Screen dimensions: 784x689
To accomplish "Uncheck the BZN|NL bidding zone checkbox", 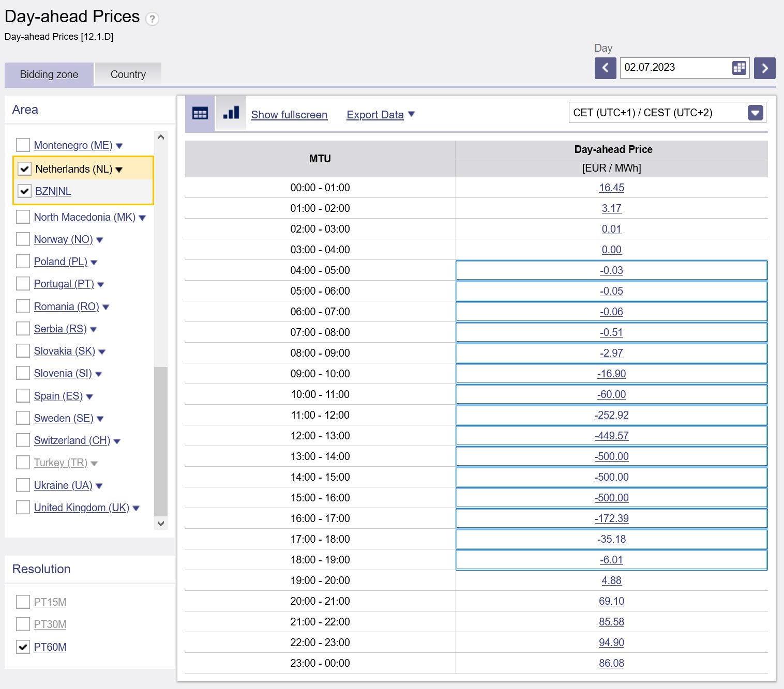I will 24,191.
